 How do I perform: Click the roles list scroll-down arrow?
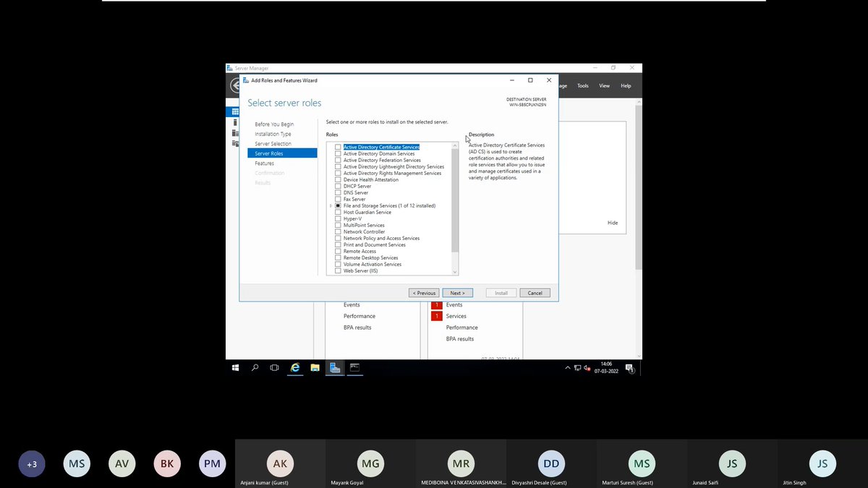click(x=455, y=272)
